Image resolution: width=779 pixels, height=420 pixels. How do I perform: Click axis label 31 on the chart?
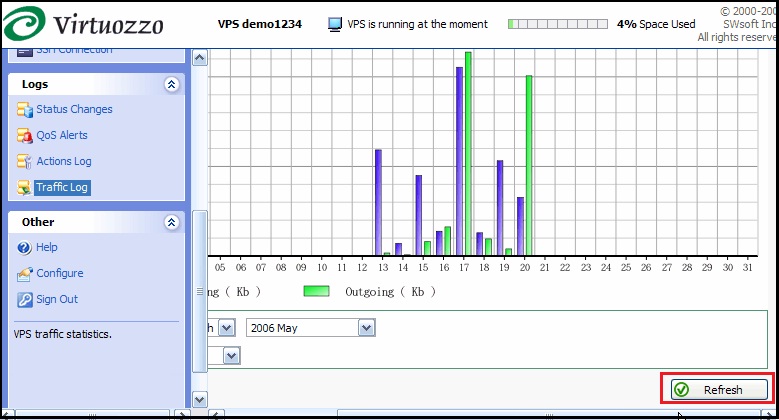[x=748, y=267]
